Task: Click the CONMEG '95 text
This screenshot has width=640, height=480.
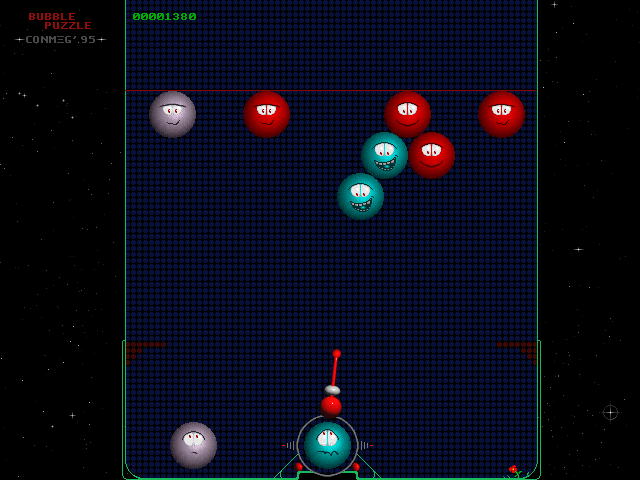Action: click(x=60, y=40)
